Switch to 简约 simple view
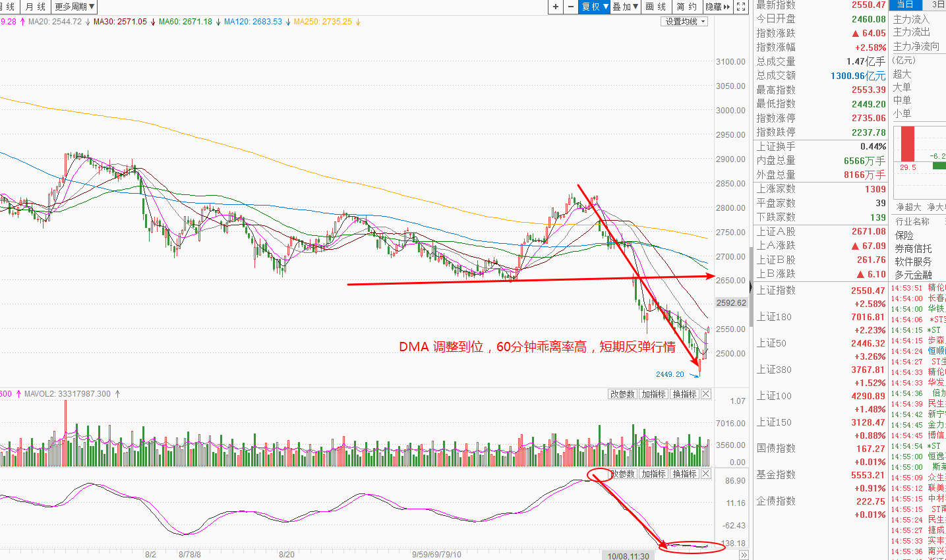The width and height of the screenshot is (946, 560). click(x=687, y=7)
